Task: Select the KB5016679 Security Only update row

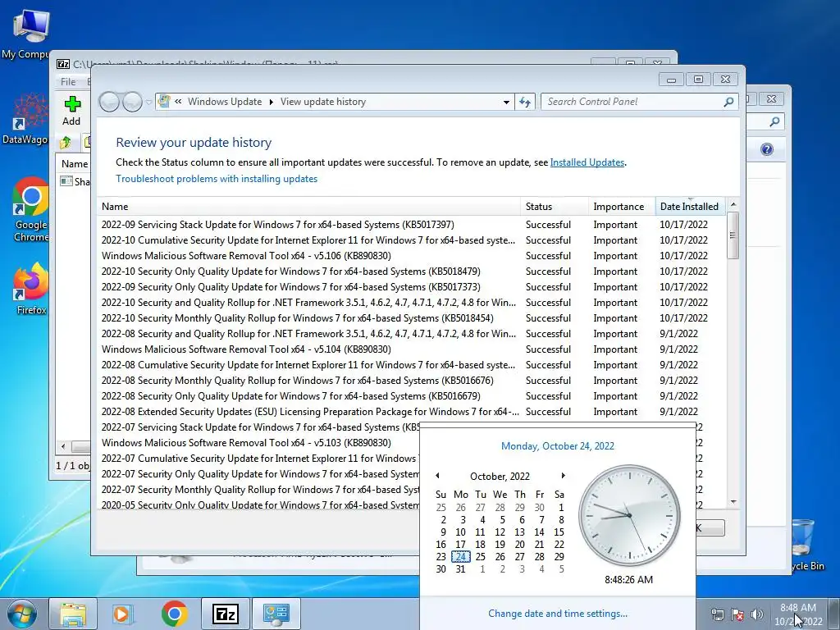Action: coord(412,396)
